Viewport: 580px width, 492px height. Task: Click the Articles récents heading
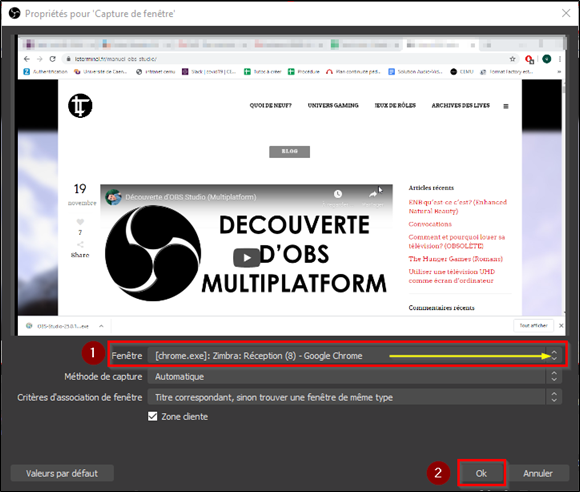[431, 188]
